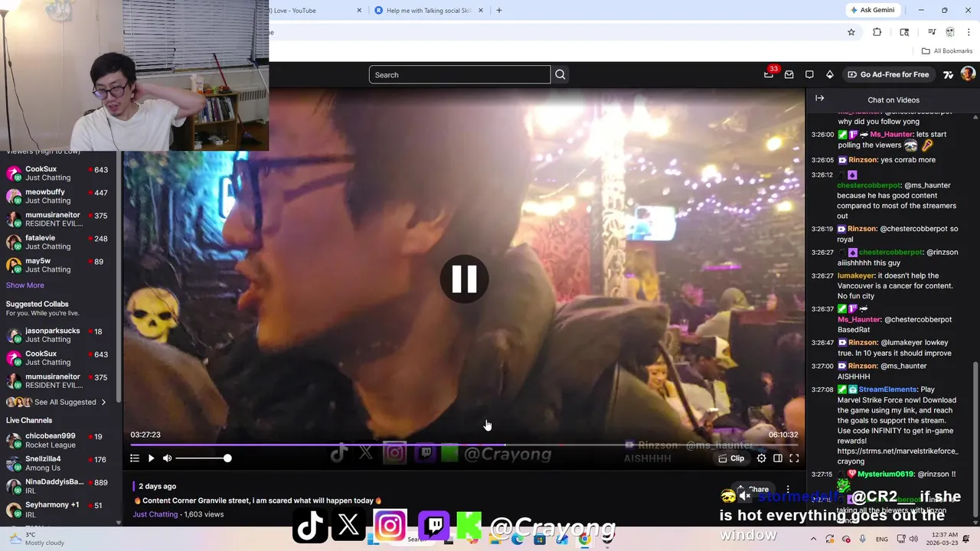
Task: Open Seyharmony +1 IRL channel
Action: (57, 509)
